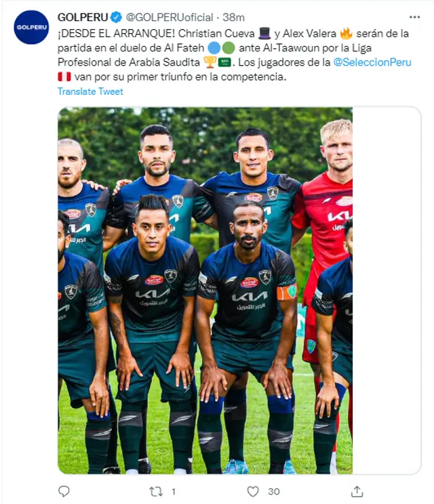Click the Peru flag emoji
The width and height of the screenshot is (434, 504).
point(64,77)
